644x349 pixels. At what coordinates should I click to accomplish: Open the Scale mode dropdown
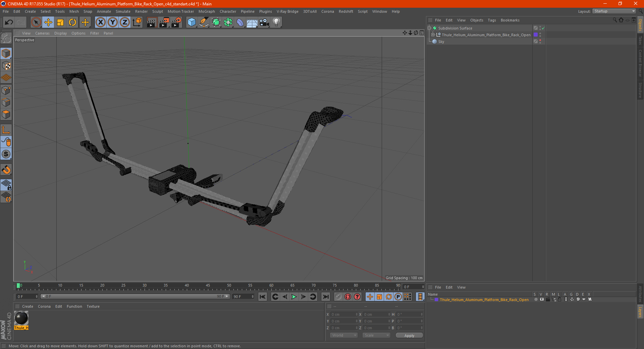[x=376, y=335]
